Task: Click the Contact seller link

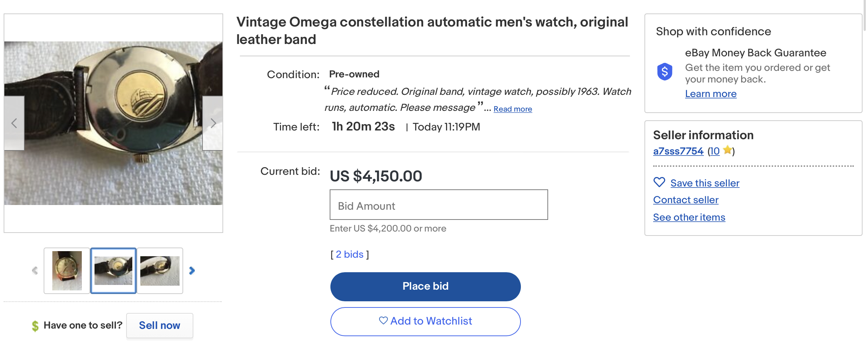Action: (686, 200)
